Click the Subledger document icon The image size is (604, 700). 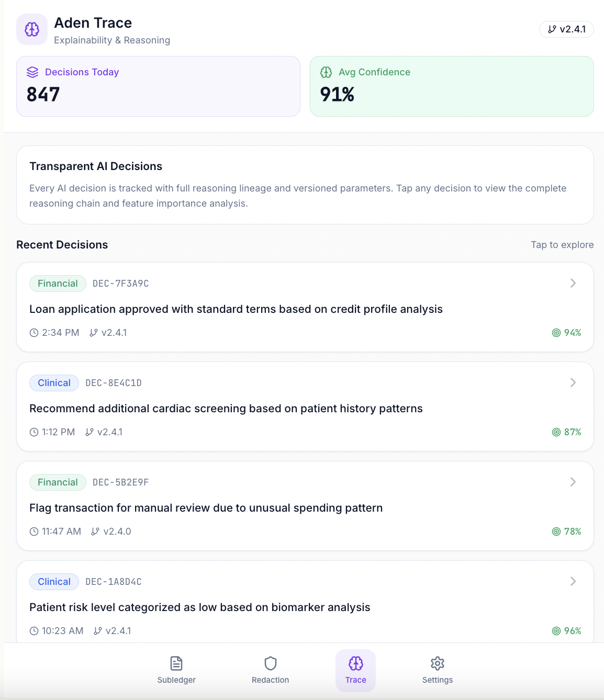176,663
